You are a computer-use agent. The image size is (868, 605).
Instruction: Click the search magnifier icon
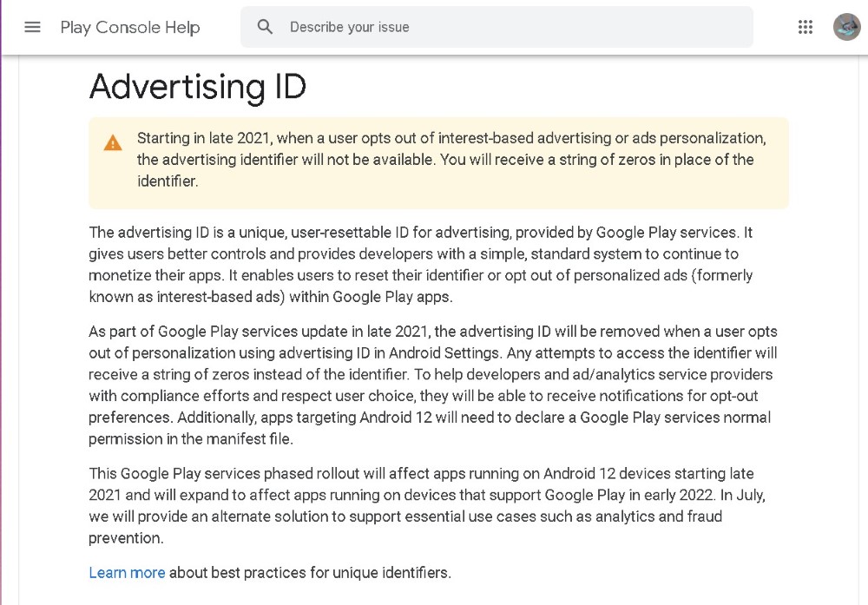tap(266, 27)
